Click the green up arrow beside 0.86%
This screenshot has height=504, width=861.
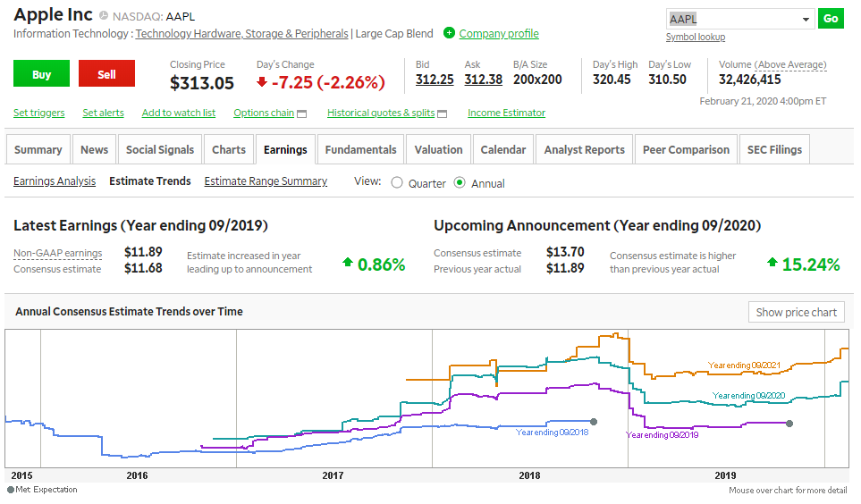pos(348,262)
